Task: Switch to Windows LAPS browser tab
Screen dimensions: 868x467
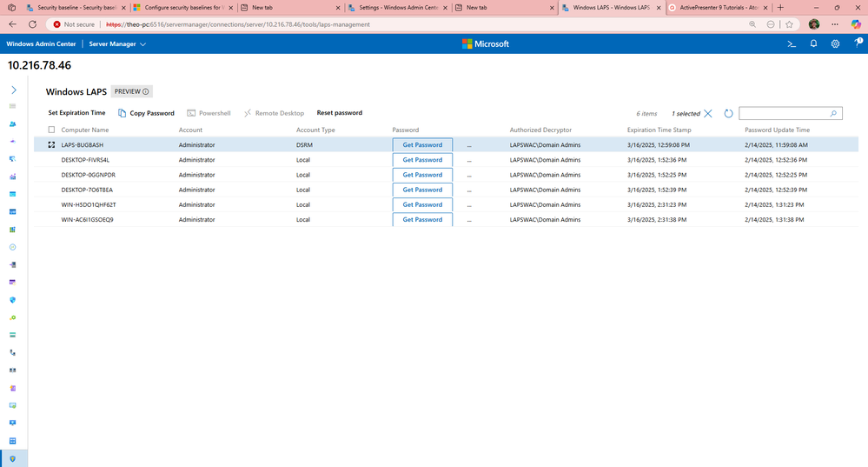Action: click(611, 8)
